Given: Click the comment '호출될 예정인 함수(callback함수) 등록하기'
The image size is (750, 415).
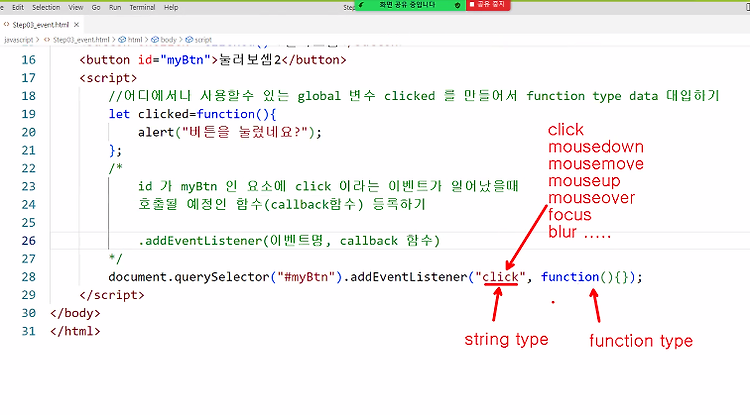Looking at the screenshot, I should click(282, 204).
